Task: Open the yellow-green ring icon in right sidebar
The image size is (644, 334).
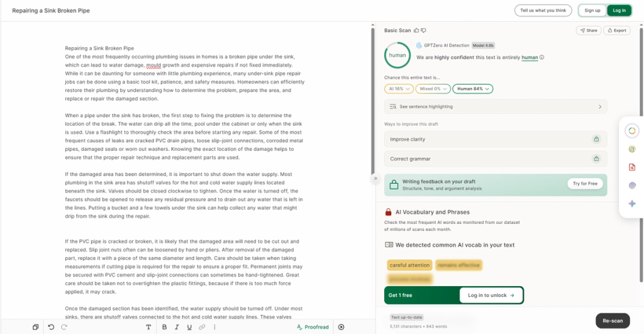Action: pos(631,149)
